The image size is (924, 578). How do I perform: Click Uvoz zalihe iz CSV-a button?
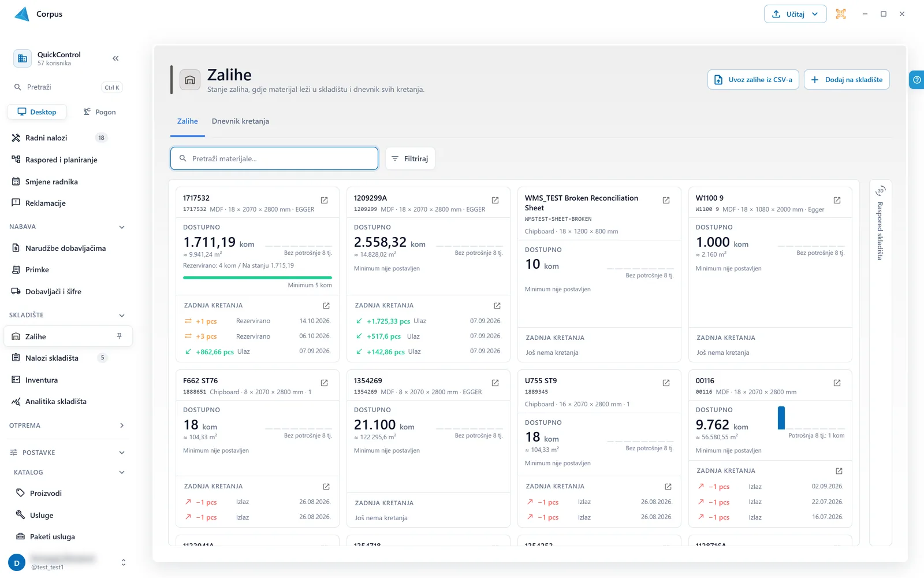(753, 80)
